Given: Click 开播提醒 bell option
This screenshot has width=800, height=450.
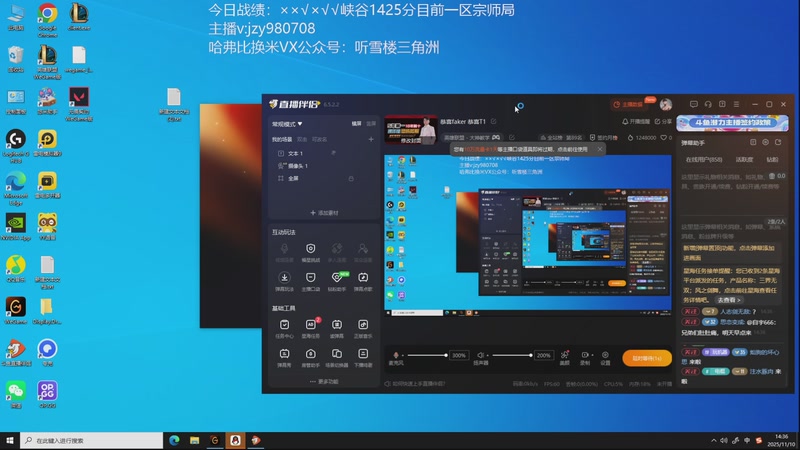Looking at the screenshot, I should pyautogui.click(x=636, y=121).
